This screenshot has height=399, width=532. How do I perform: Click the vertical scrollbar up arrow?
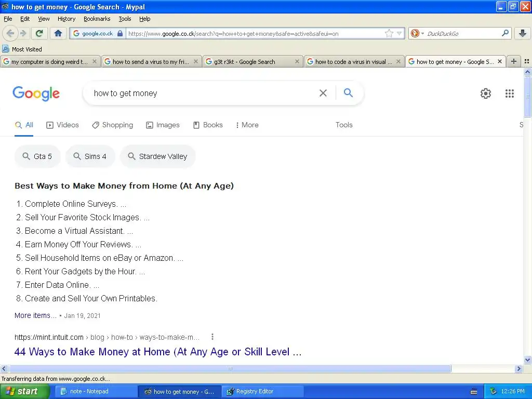tap(527, 72)
